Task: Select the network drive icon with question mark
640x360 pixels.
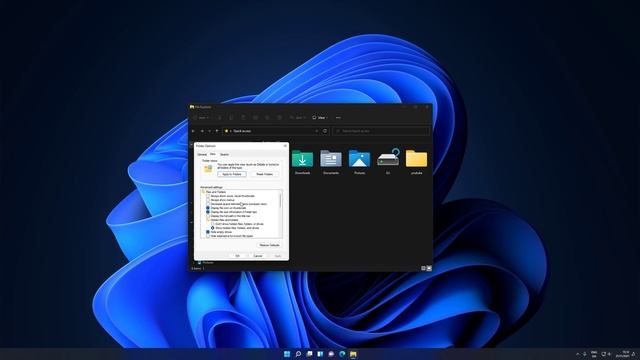Action: click(388, 158)
